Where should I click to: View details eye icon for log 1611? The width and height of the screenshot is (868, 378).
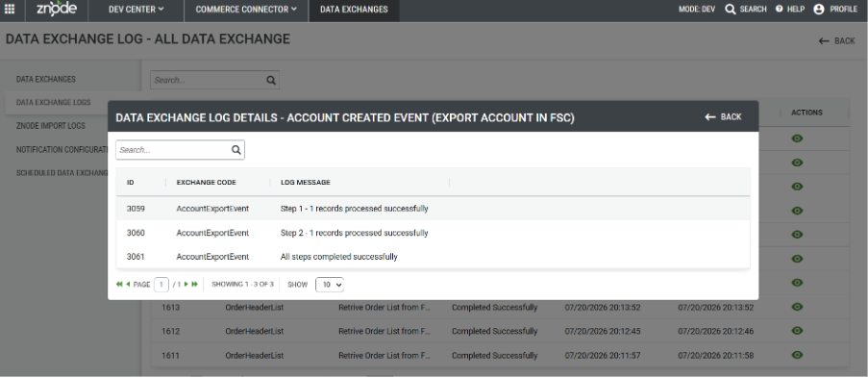pos(797,355)
